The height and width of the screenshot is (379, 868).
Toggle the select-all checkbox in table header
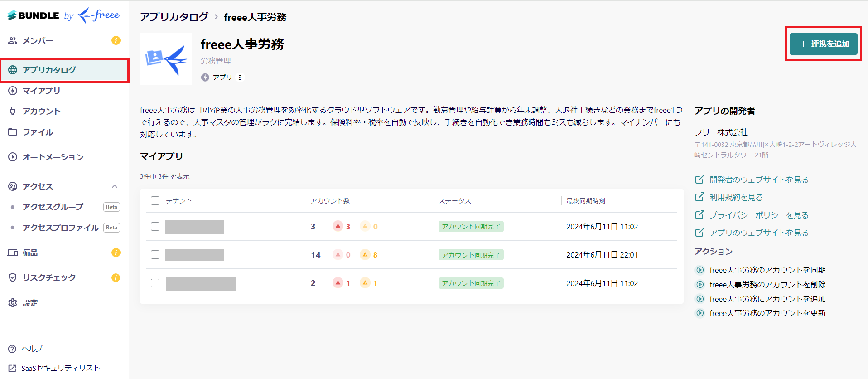(155, 200)
